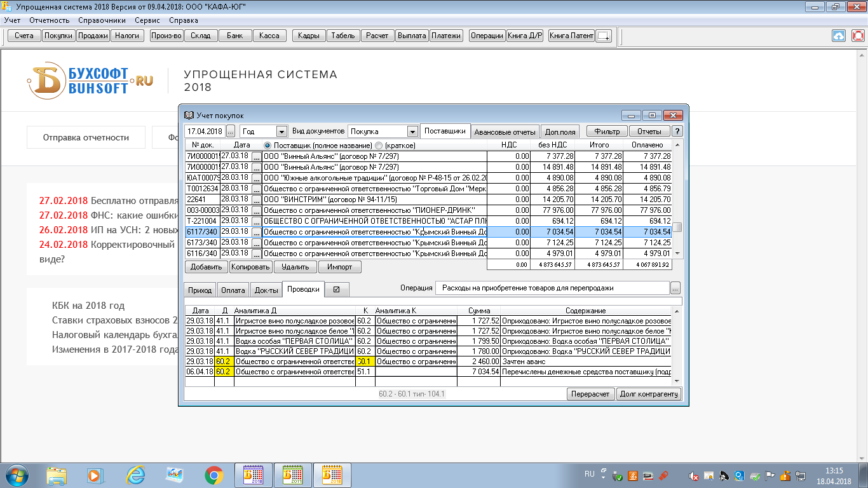Open the checkmark tab next to Проводки
Screen dimensions: 868x488
(x=337, y=290)
